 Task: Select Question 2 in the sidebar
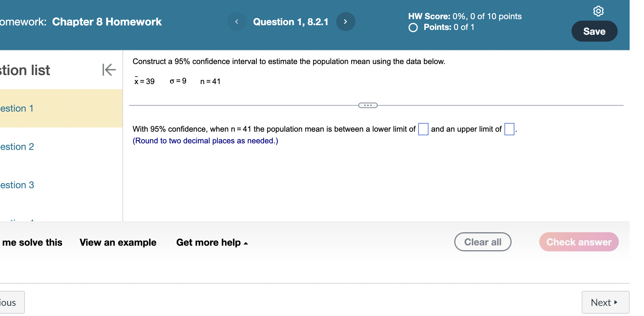coord(17,147)
